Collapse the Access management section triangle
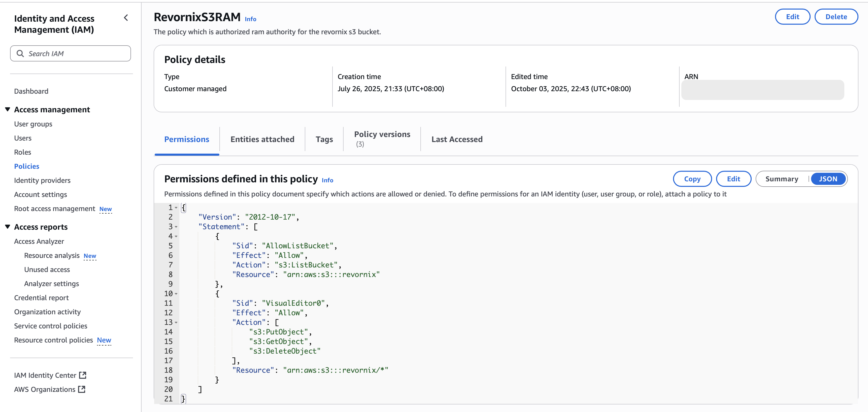This screenshot has height=412, width=868. click(x=7, y=109)
